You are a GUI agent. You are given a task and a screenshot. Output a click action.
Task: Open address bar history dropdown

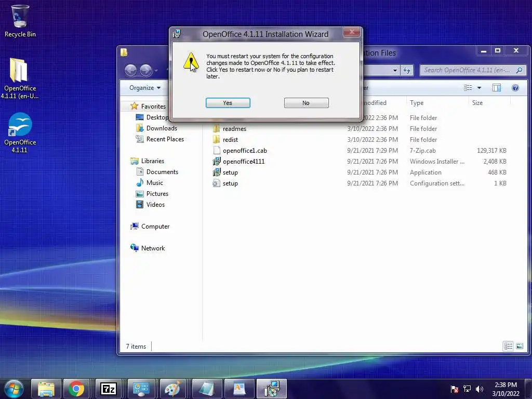click(x=395, y=70)
